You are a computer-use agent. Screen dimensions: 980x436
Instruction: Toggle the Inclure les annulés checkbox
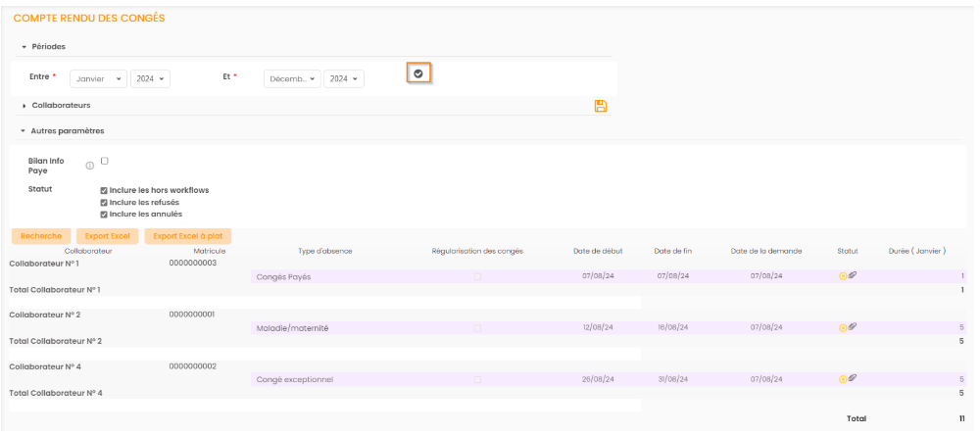(x=105, y=214)
